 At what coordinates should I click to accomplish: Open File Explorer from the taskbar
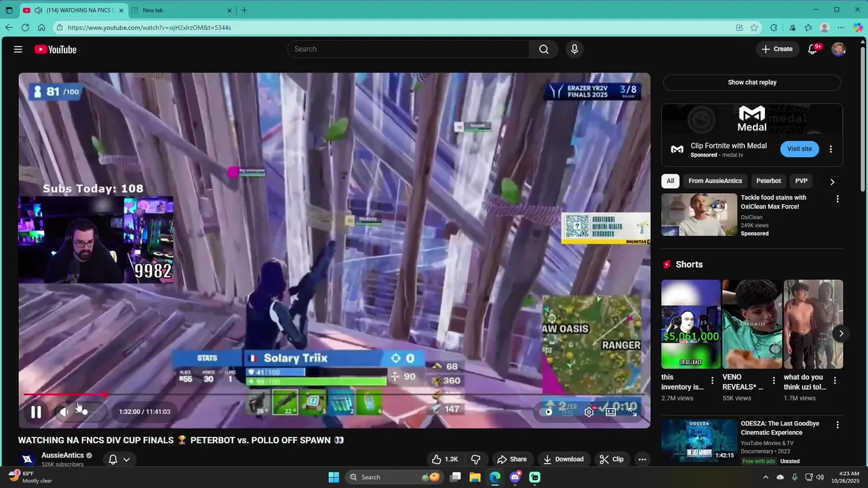pyautogui.click(x=475, y=477)
